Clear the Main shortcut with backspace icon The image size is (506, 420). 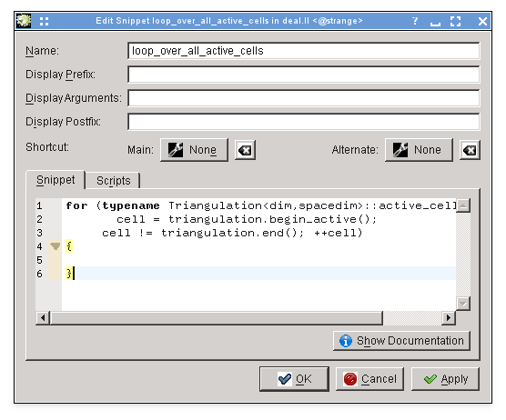tap(245, 150)
